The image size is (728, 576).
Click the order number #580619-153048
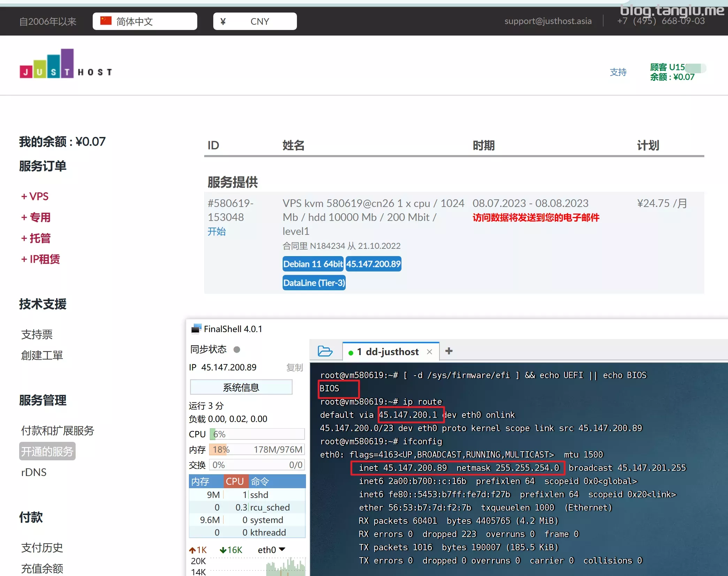pyautogui.click(x=230, y=210)
